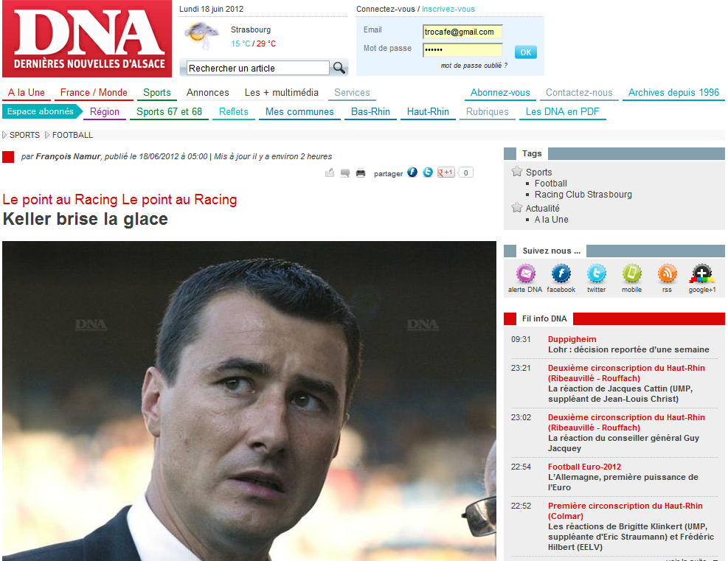The width and height of the screenshot is (728, 561).
Task: Click the search magnifier icon
Action: coord(339,68)
